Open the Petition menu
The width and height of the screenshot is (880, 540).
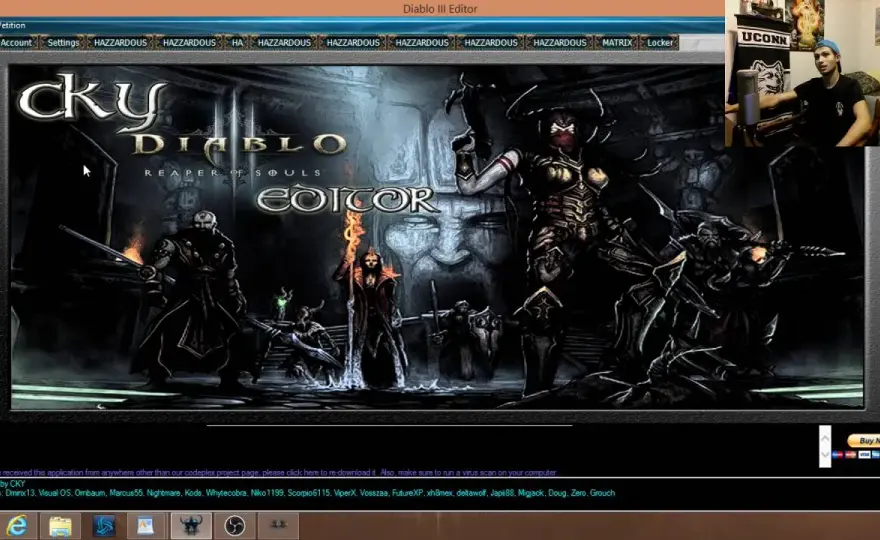12,25
